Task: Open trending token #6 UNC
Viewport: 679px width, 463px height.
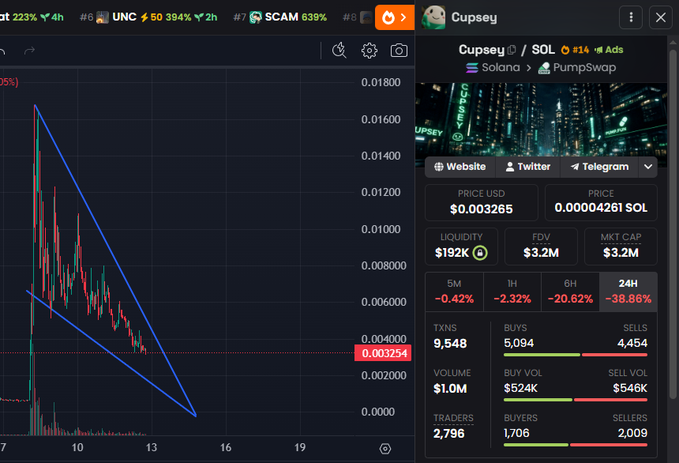Action: (x=148, y=17)
